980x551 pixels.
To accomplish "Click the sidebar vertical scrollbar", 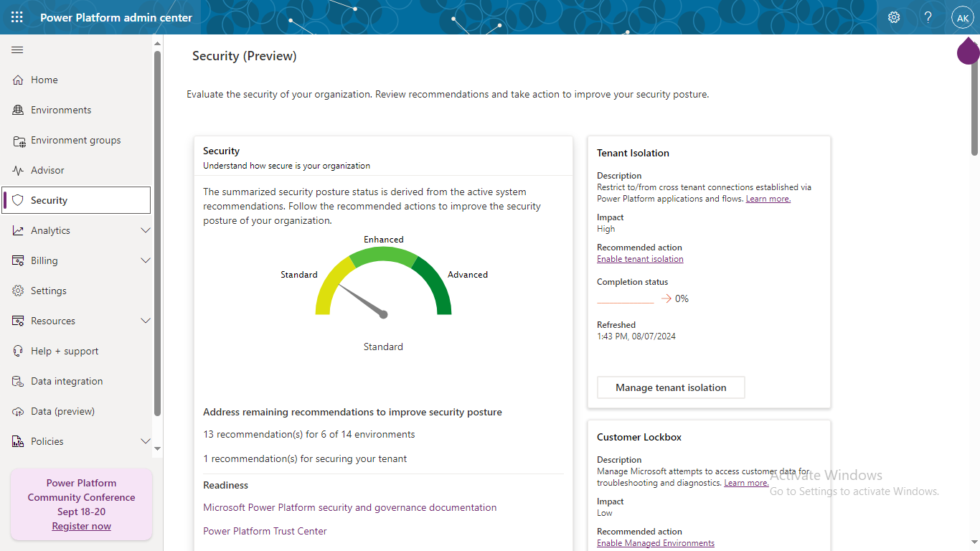I will (x=158, y=237).
